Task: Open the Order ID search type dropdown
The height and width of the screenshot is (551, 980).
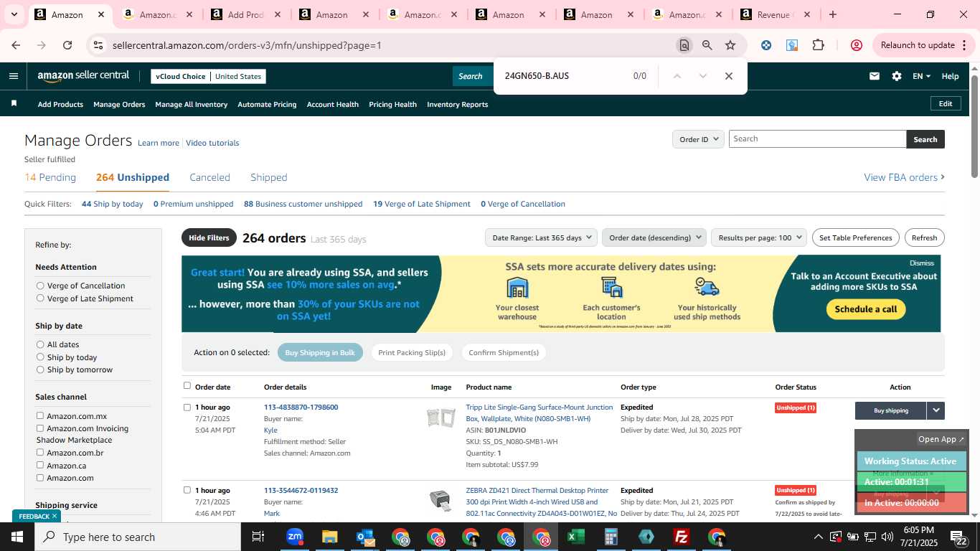Action: (x=698, y=139)
